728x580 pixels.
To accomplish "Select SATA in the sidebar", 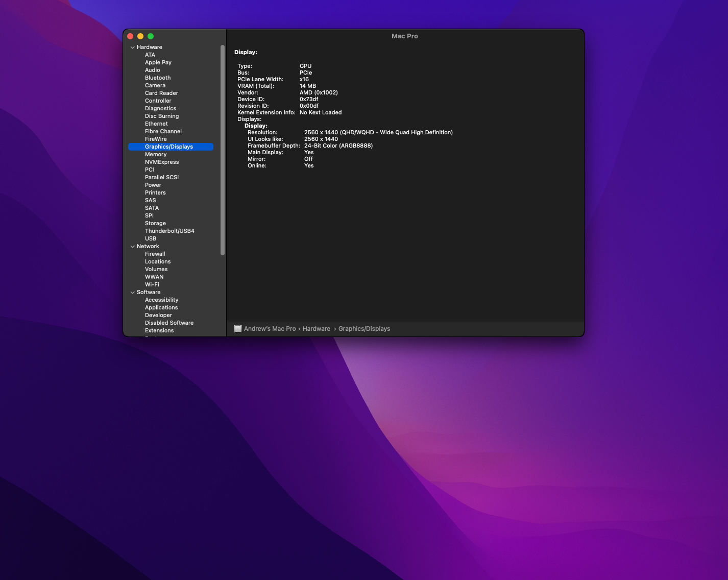I will pos(152,208).
